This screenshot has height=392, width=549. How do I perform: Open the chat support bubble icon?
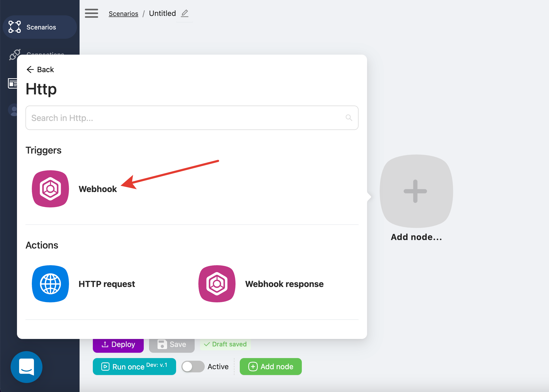27,367
